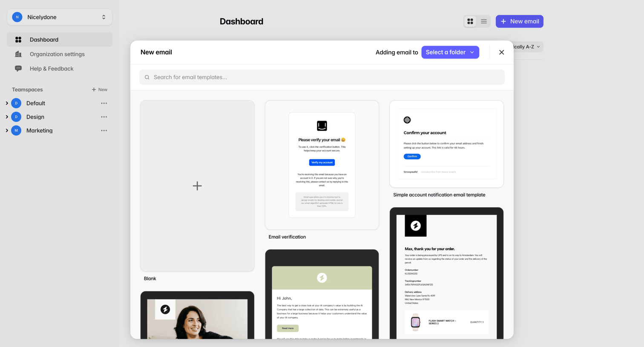Screen dimensions: 644x347
Task: Click the Marketing teamspace avatar badge
Action: 16,130
